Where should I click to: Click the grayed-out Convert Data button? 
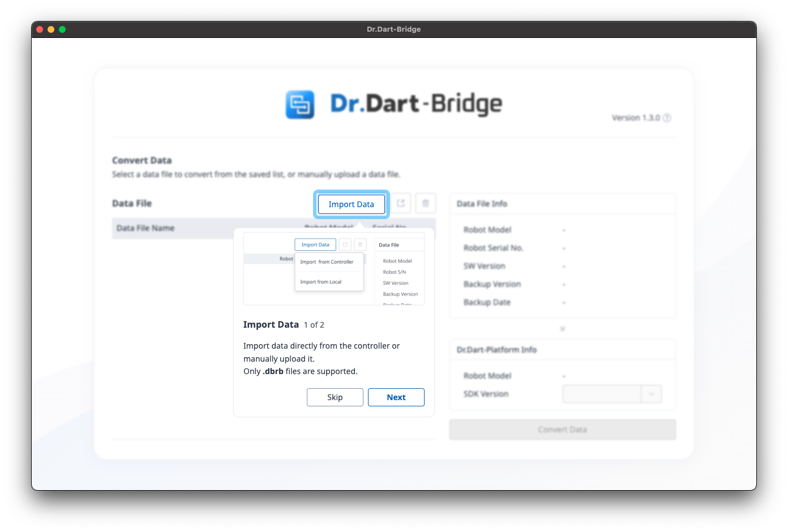coord(562,430)
